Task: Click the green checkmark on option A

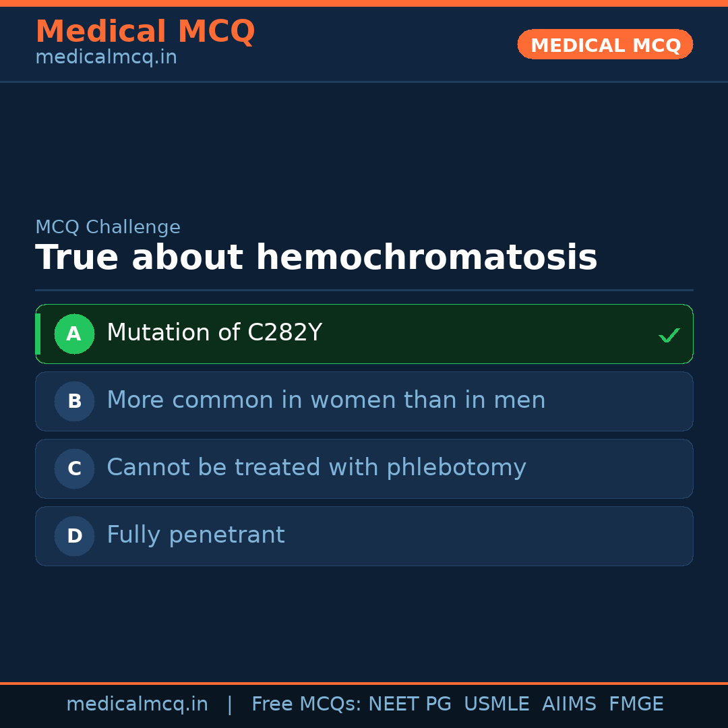Action: pyautogui.click(x=669, y=335)
